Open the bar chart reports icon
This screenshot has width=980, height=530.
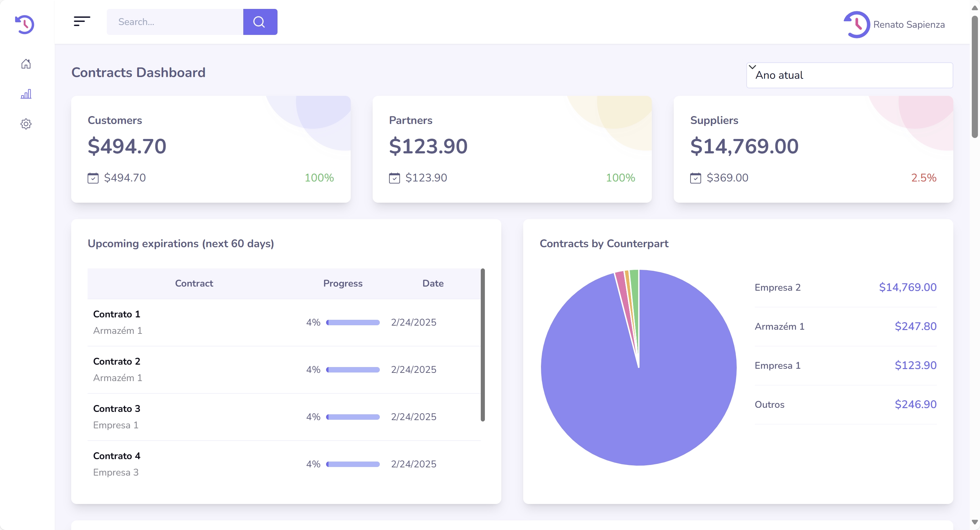[26, 94]
